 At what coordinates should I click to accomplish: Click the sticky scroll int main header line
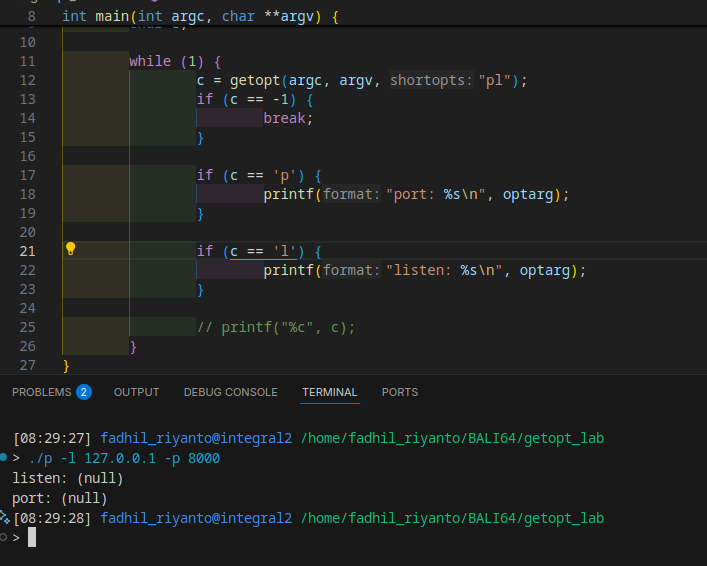coord(200,17)
